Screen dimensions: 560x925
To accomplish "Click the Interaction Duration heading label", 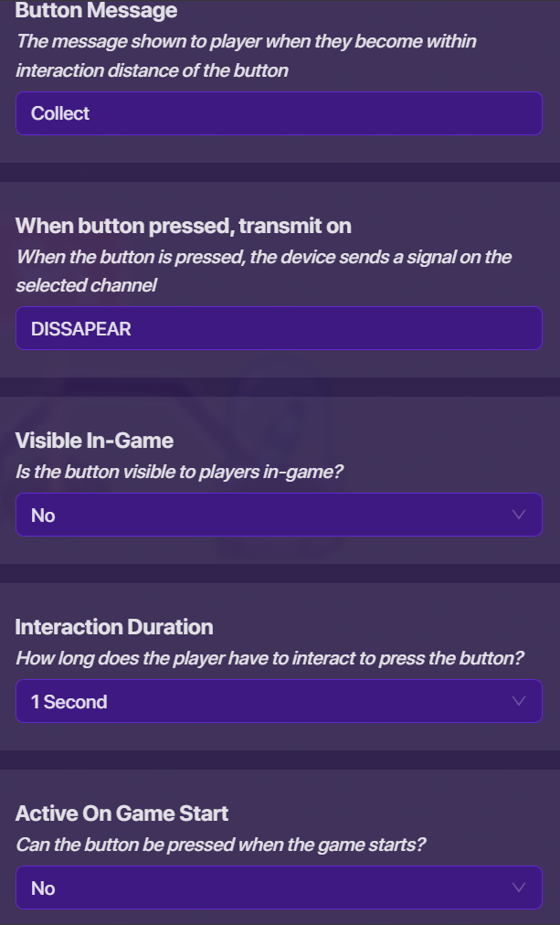I will tap(114, 627).
